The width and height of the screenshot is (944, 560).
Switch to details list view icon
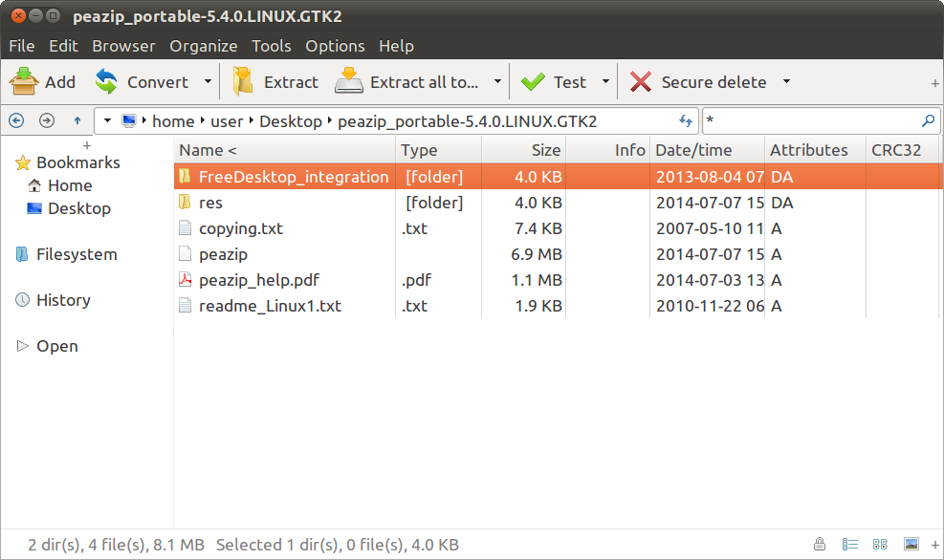tap(850, 545)
